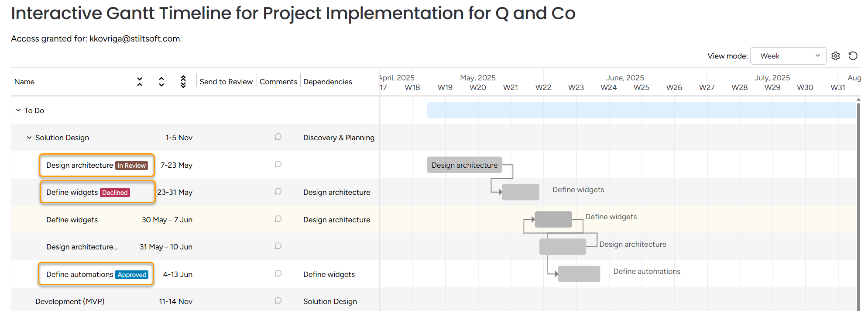Click the Declined status badge
868x311 pixels.
(115, 193)
